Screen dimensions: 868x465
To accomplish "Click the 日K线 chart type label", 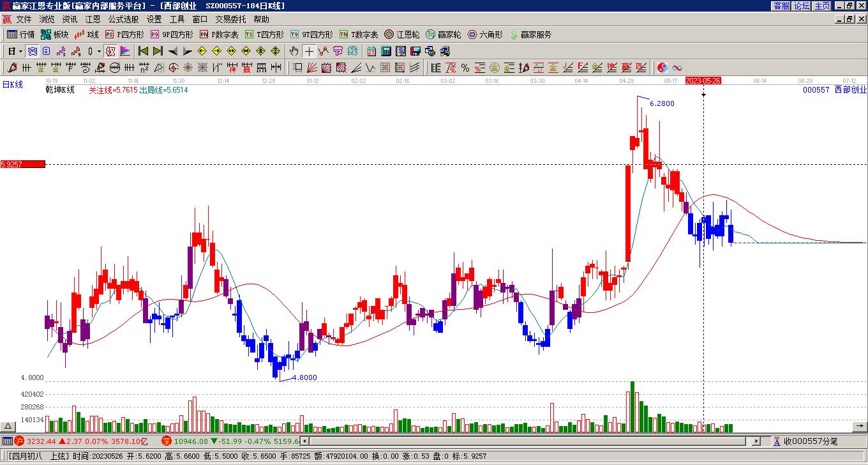I will [x=12, y=84].
